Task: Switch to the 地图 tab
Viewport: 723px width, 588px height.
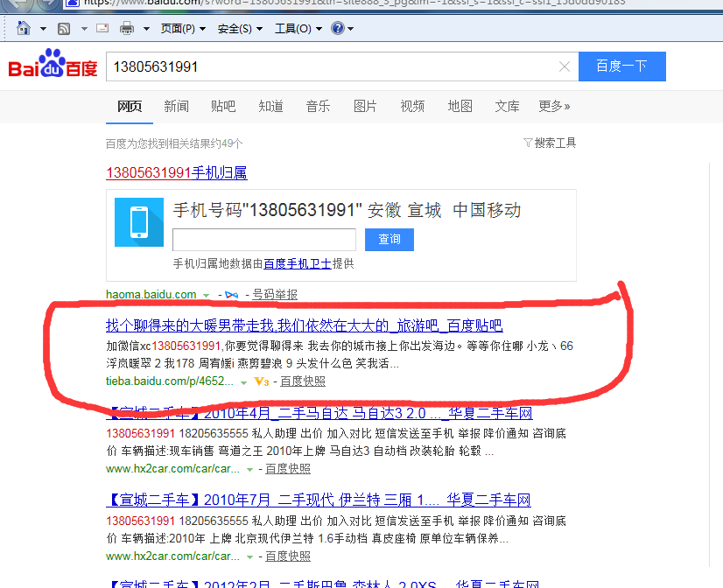Action: tap(460, 107)
